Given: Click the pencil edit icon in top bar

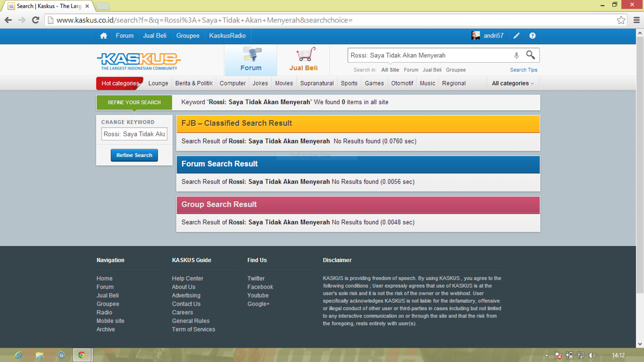Looking at the screenshot, I should coord(516,36).
